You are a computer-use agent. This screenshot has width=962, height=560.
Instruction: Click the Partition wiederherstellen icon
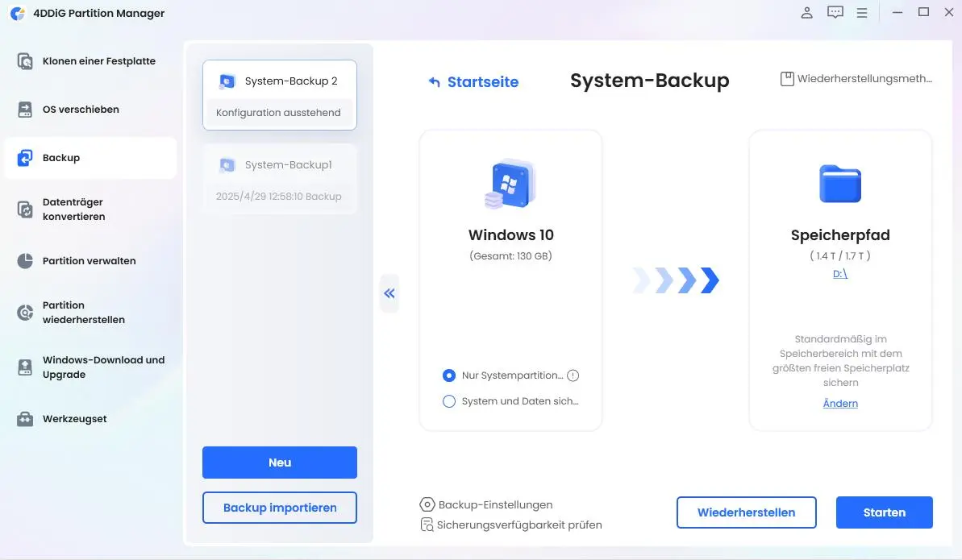tap(24, 313)
